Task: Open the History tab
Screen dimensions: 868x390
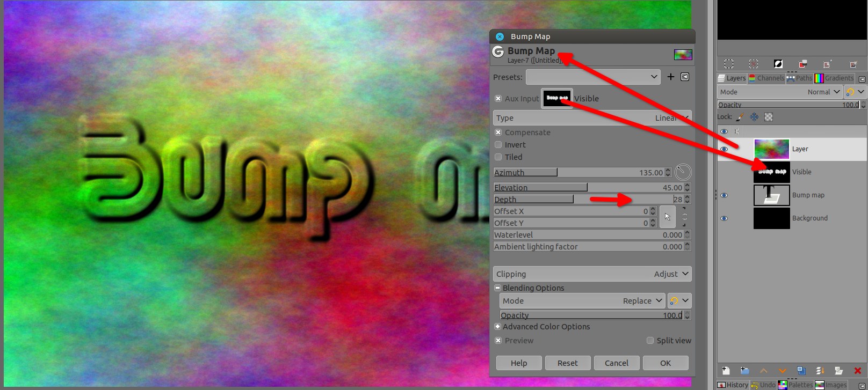Action: 733,385
